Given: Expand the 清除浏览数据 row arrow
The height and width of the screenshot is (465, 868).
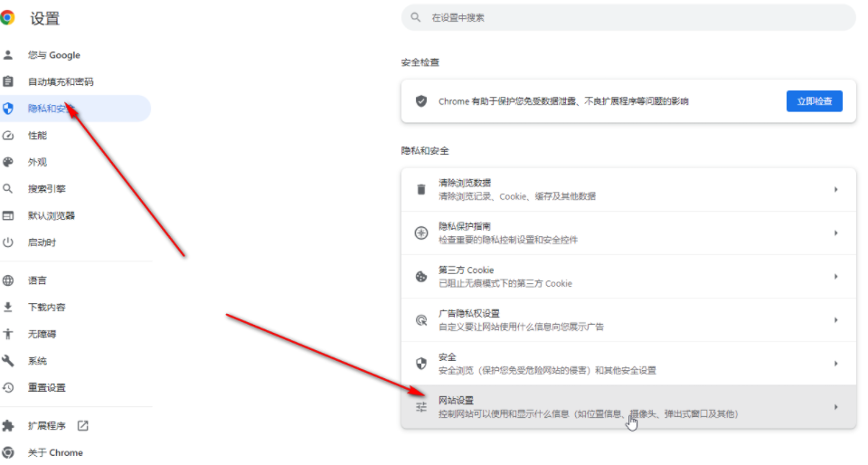Looking at the screenshot, I should click(835, 189).
